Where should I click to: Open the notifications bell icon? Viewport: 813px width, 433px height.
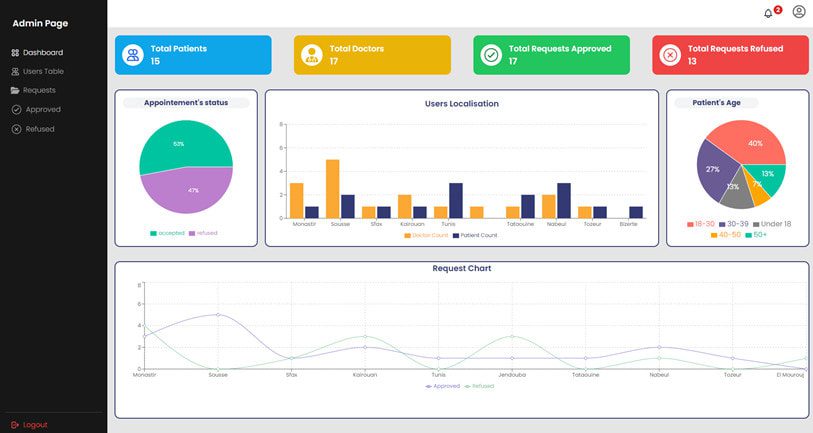[x=768, y=13]
